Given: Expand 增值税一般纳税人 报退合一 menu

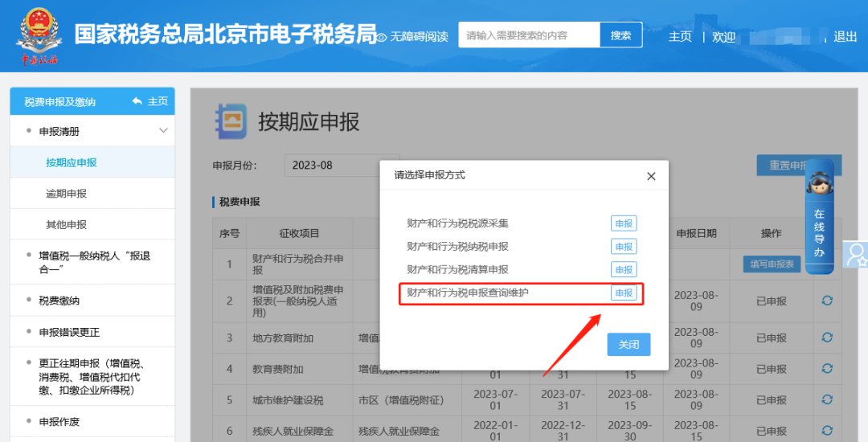Looking at the screenshot, I should pyautogui.click(x=92, y=262).
